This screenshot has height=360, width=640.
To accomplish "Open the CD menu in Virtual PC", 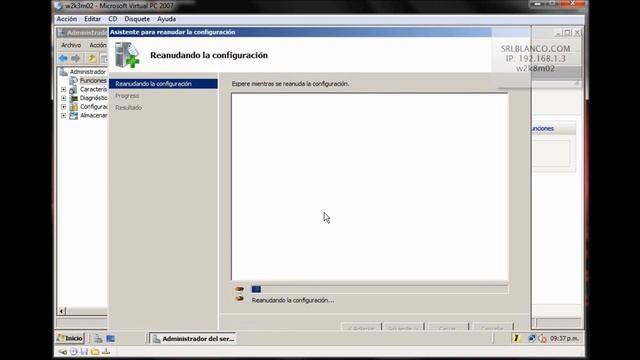I will (113, 19).
